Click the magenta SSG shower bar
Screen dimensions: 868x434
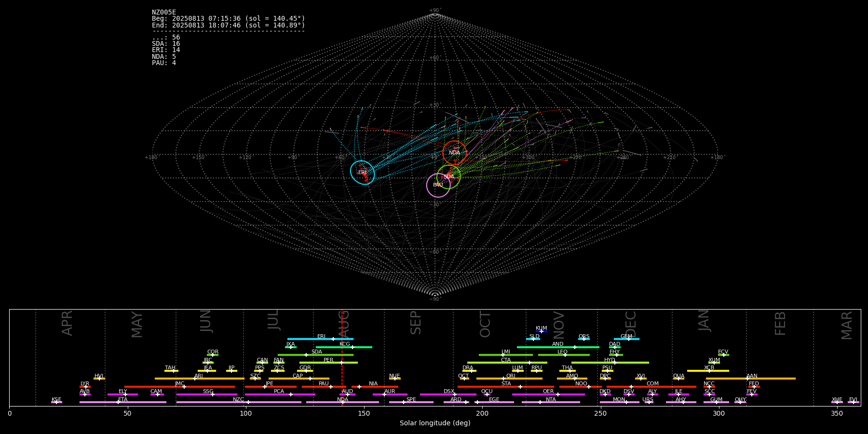(206, 394)
